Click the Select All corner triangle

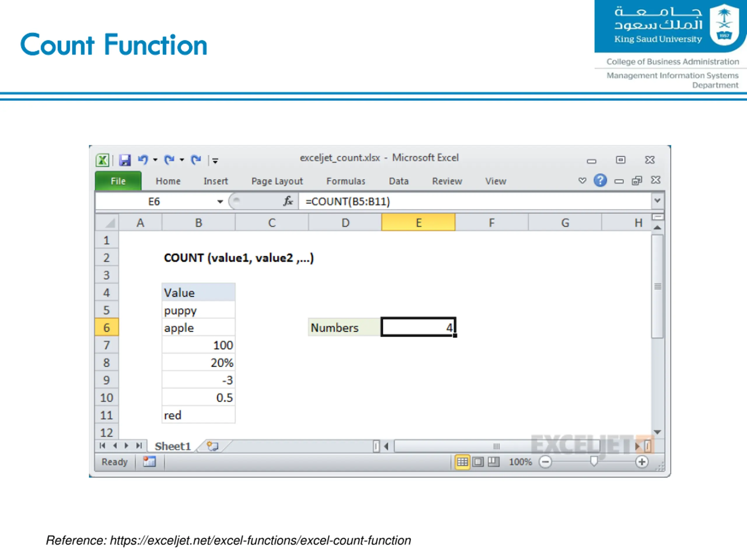(107, 223)
